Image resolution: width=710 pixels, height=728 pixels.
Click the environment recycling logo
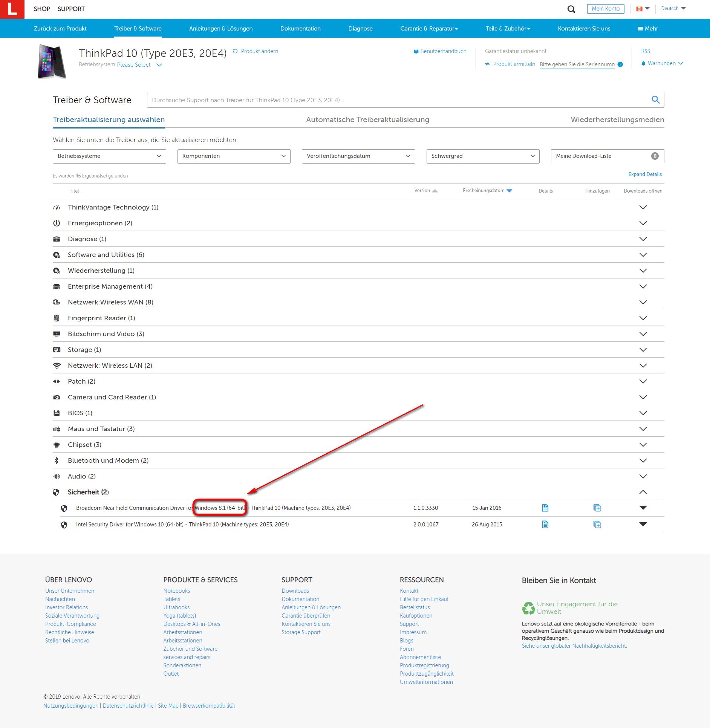point(528,608)
